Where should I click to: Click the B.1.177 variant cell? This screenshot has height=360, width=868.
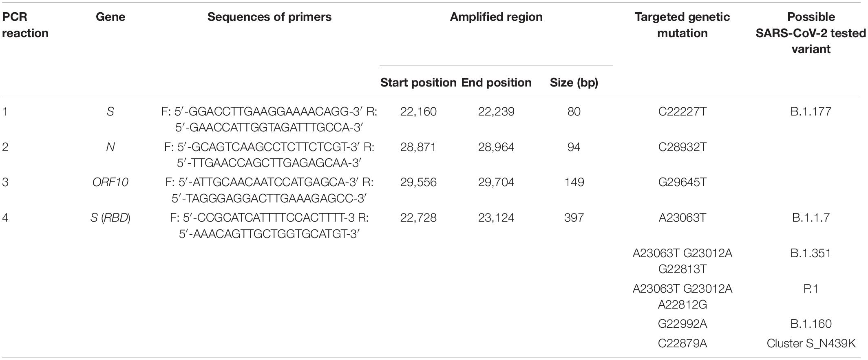811,112
